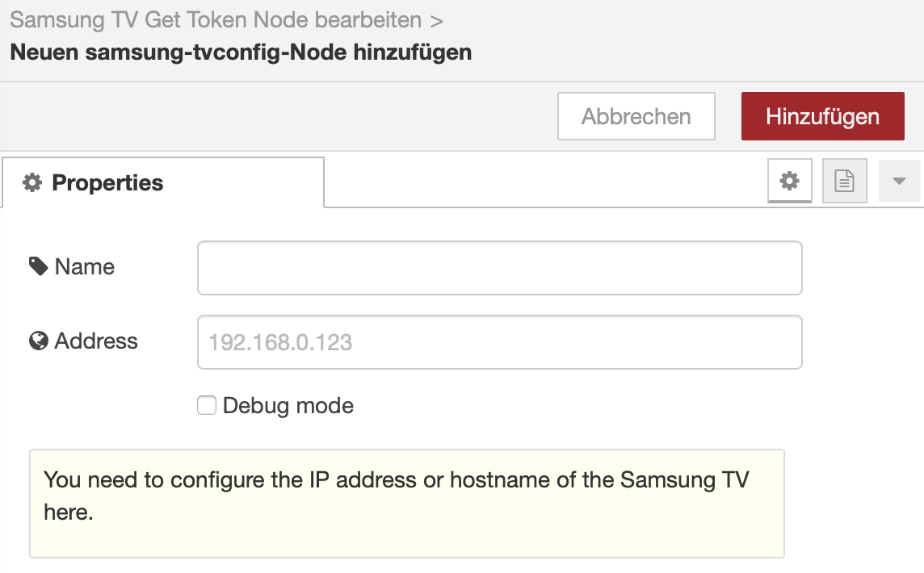Viewport: 924px width, 573px height.
Task: Select the document icon next to the gear button
Action: click(x=843, y=181)
